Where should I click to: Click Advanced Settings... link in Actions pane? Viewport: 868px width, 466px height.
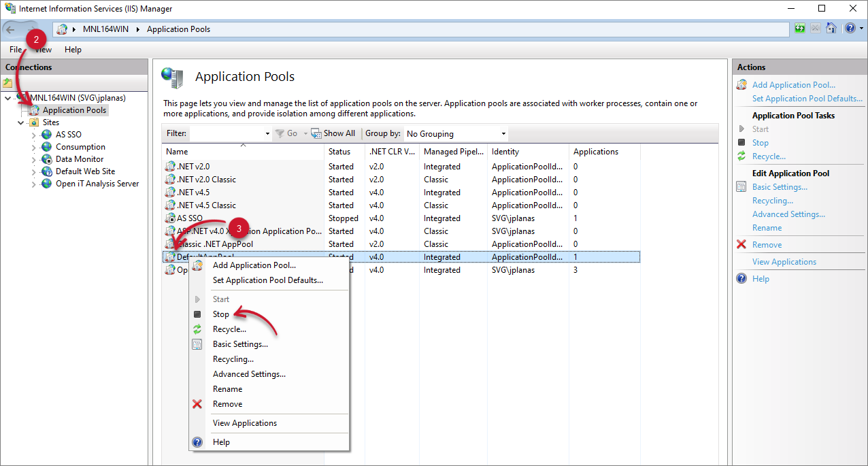click(x=788, y=214)
